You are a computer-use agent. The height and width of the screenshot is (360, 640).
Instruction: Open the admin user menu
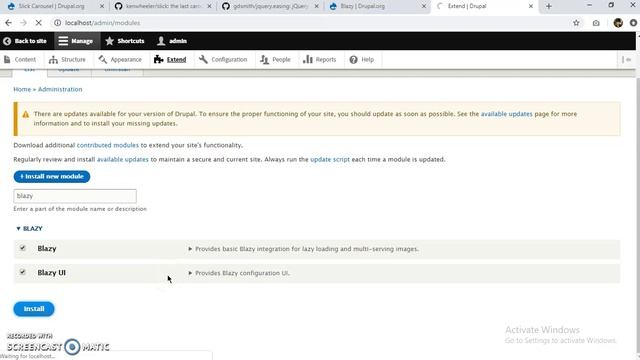172,41
